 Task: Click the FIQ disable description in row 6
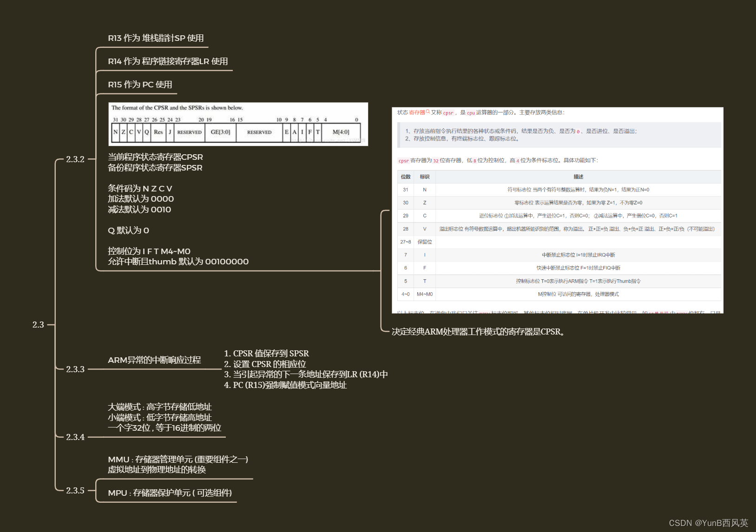(x=578, y=268)
